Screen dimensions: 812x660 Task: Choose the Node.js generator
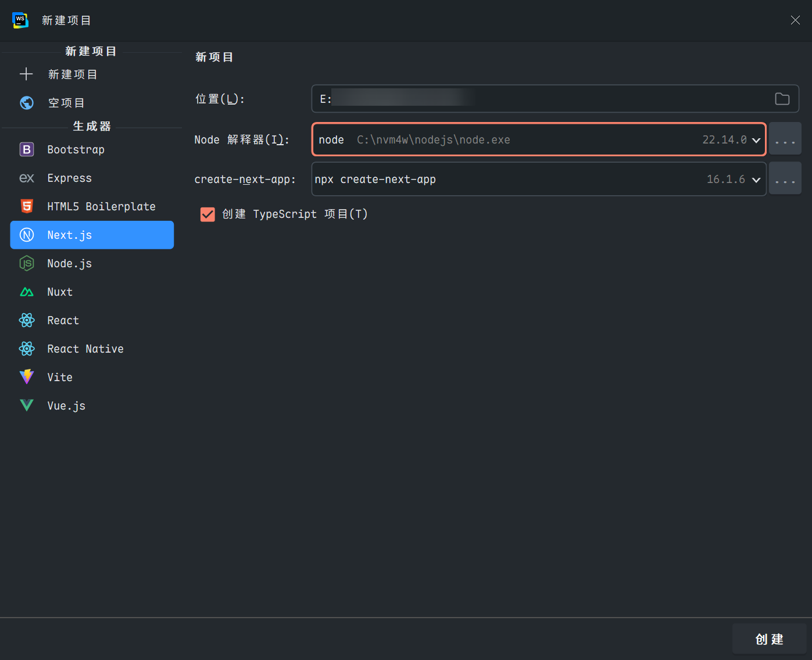pyautogui.click(x=92, y=263)
